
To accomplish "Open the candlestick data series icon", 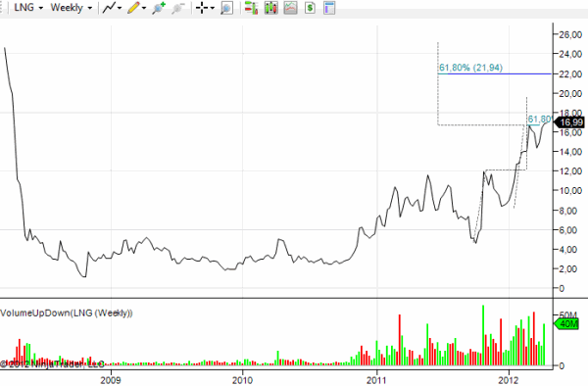I will click(271, 8).
